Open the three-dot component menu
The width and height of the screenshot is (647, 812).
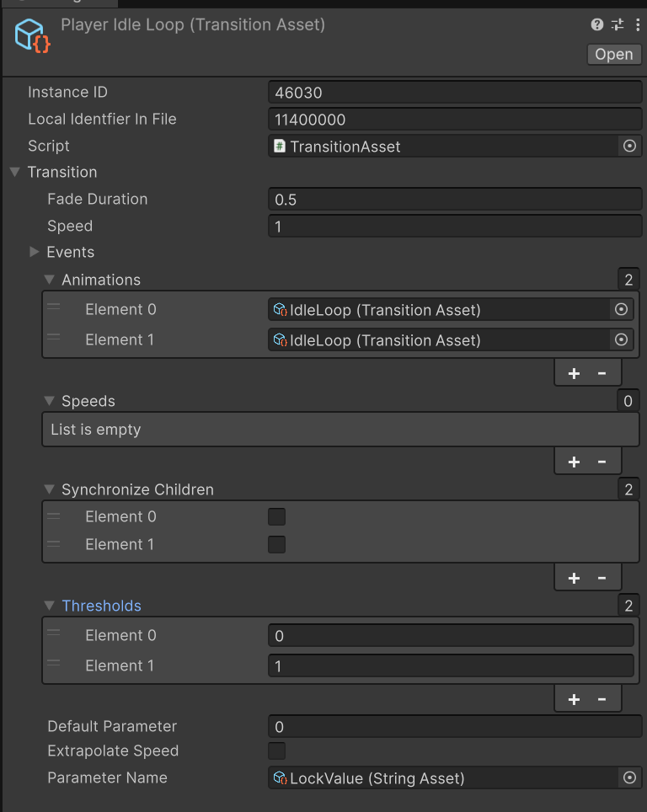pyautogui.click(x=637, y=25)
